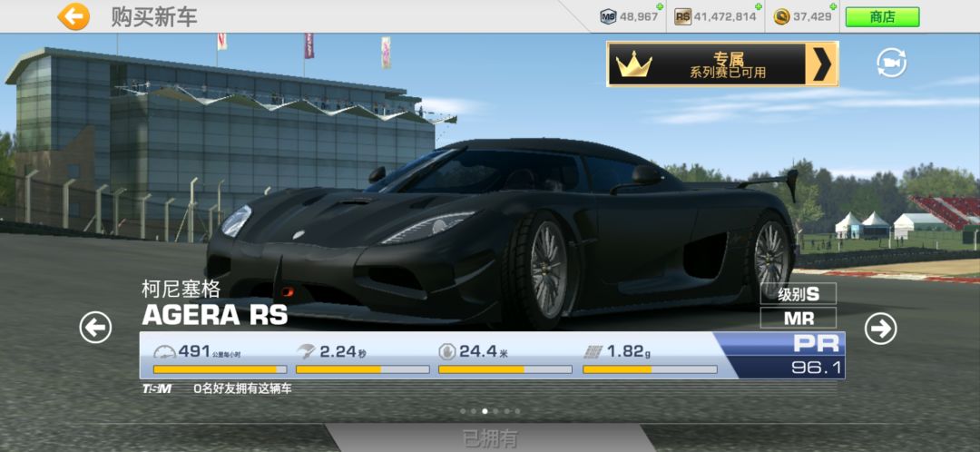This screenshot has width=980, height=452.
Task: Click the AGERA RS car name
Action: [x=215, y=314]
